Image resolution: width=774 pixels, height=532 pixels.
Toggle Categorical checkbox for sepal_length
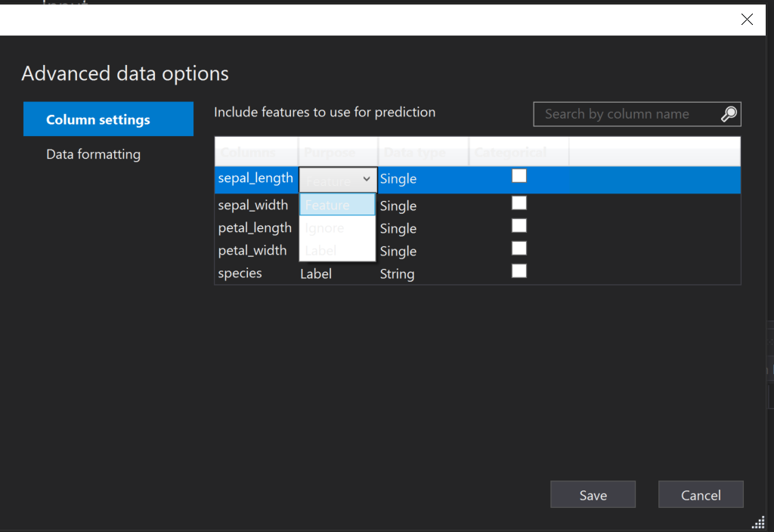click(x=519, y=175)
